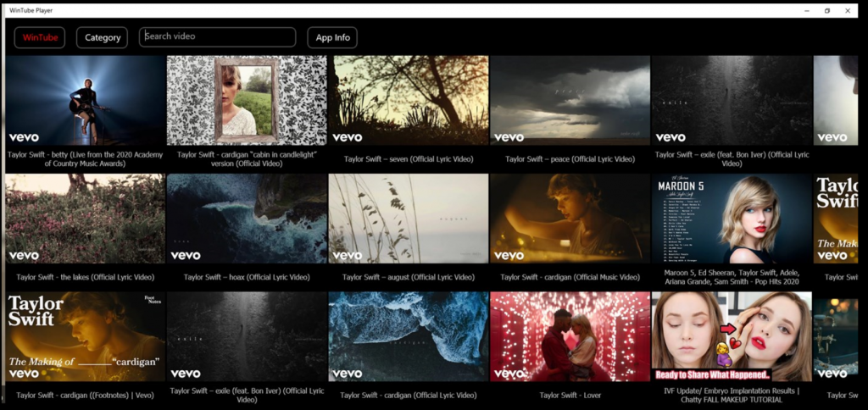Open the cardigan cabin in candlelight thumbnail

[247, 100]
